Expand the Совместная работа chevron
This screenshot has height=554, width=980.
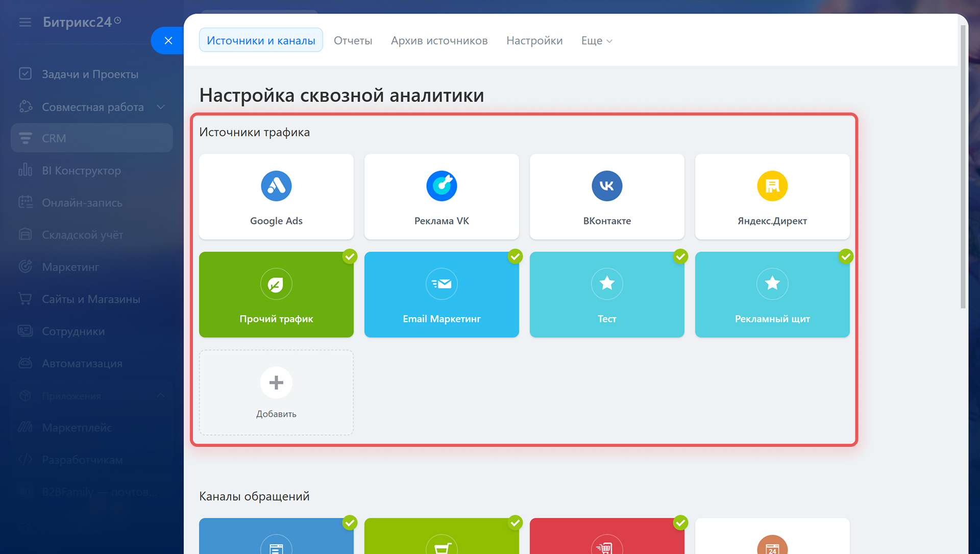coord(161,107)
